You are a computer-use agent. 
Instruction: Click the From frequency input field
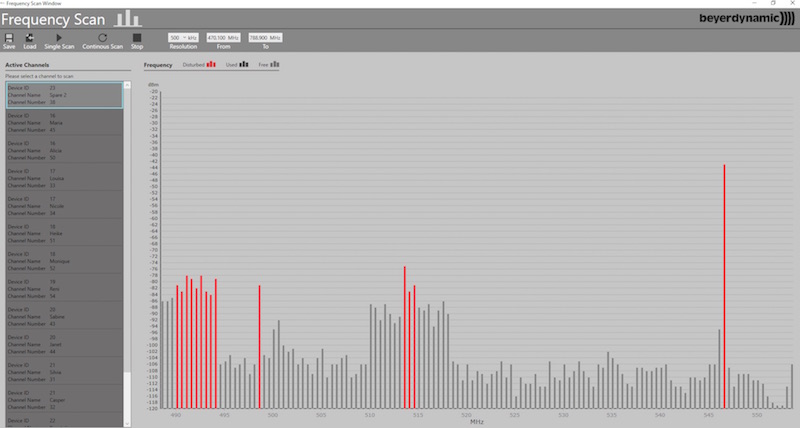click(222, 37)
